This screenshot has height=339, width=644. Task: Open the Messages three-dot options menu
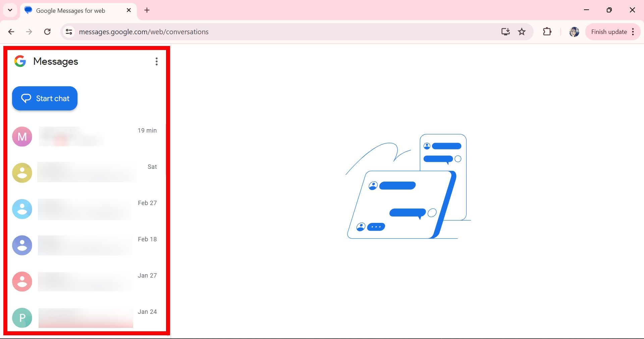point(156,61)
